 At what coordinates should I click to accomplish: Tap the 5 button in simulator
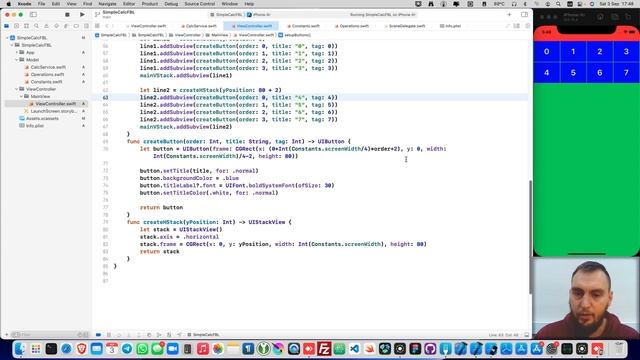pyautogui.click(x=573, y=73)
